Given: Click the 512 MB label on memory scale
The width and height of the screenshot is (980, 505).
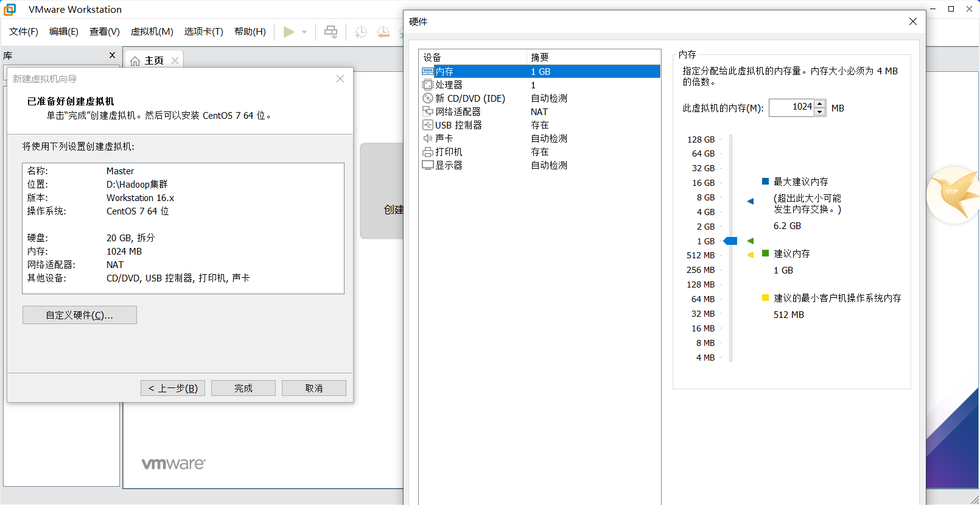Looking at the screenshot, I should pos(701,255).
